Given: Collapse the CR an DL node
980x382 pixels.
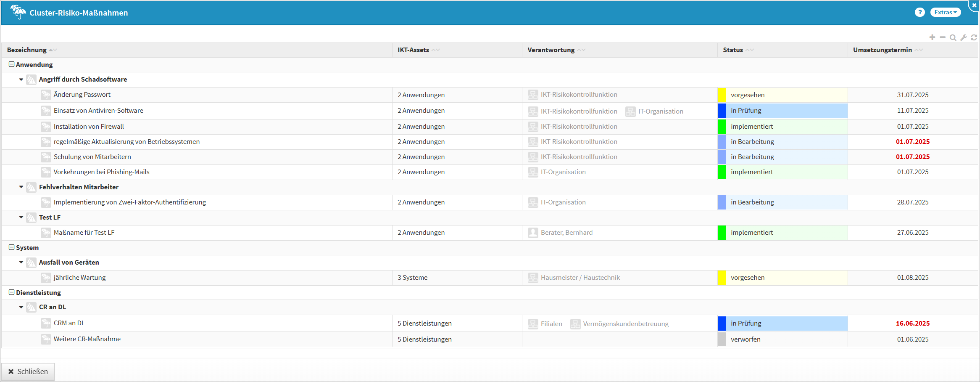Looking at the screenshot, I should [21, 307].
